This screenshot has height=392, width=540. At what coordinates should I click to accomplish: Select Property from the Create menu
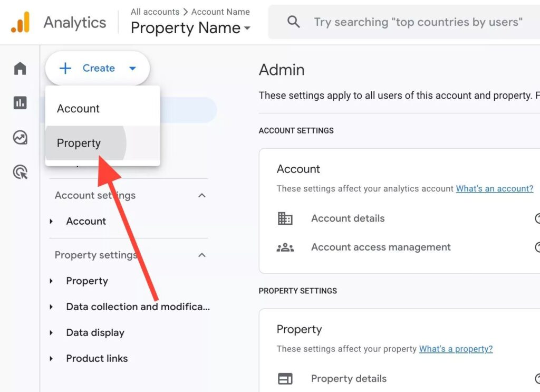click(x=79, y=143)
